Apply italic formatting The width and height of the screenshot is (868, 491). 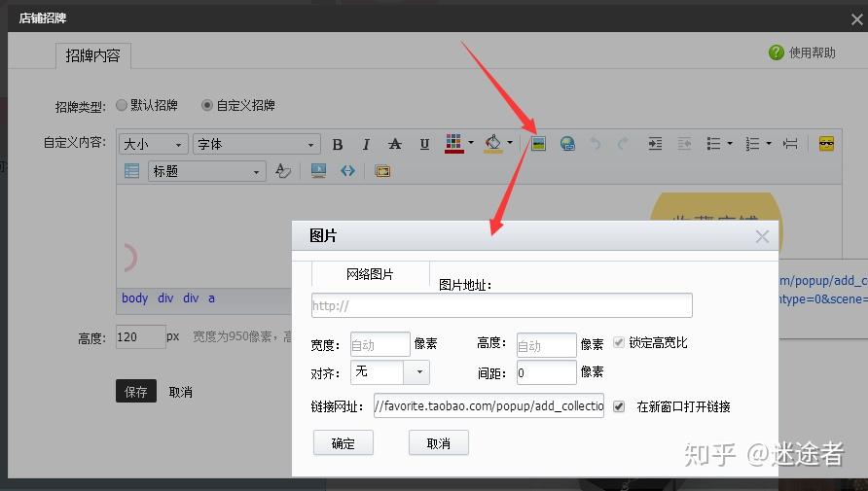(366, 144)
